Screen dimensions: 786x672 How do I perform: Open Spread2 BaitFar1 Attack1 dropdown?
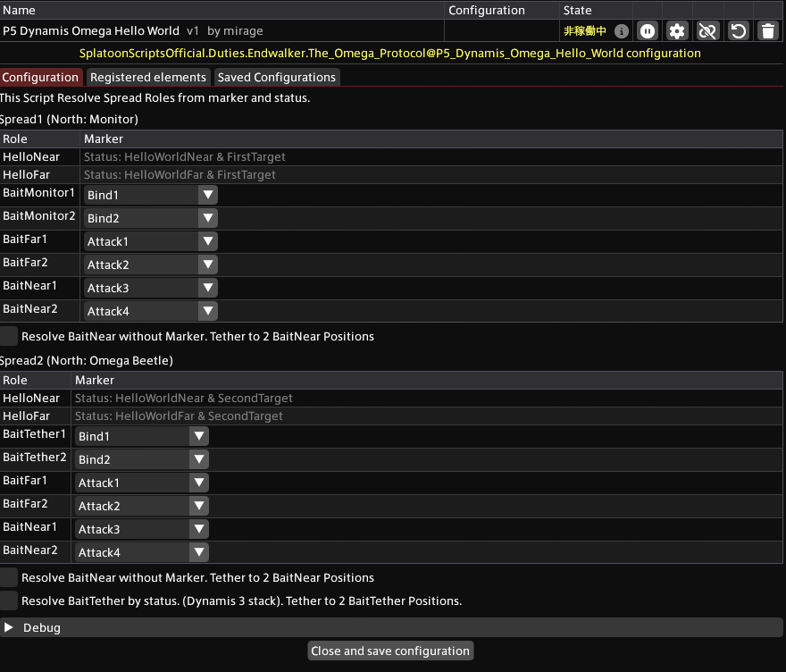click(x=142, y=483)
